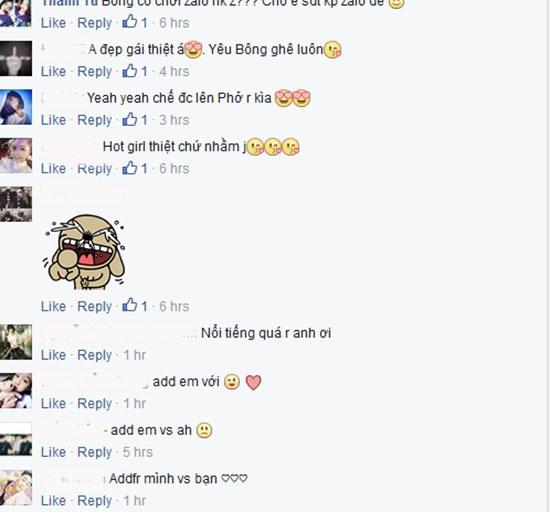Like the 'Hot girl thiệt chứ nhầm' comment

click(x=53, y=168)
